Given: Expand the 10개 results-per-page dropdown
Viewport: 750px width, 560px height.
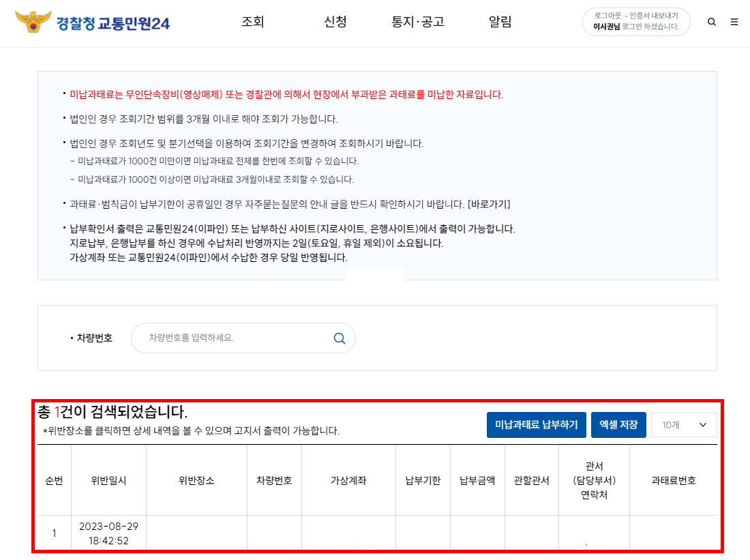Looking at the screenshot, I should (x=684, y=425).
